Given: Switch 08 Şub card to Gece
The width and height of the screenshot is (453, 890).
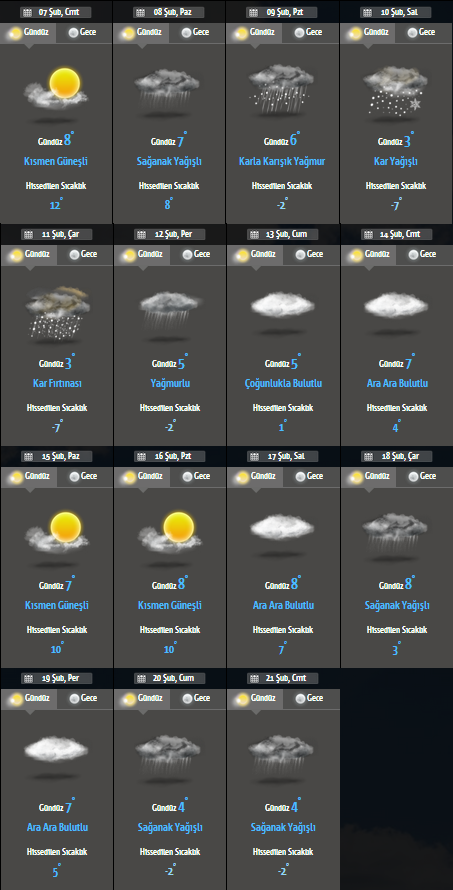Looking at the screenshot, I should [x=197, y=32].
